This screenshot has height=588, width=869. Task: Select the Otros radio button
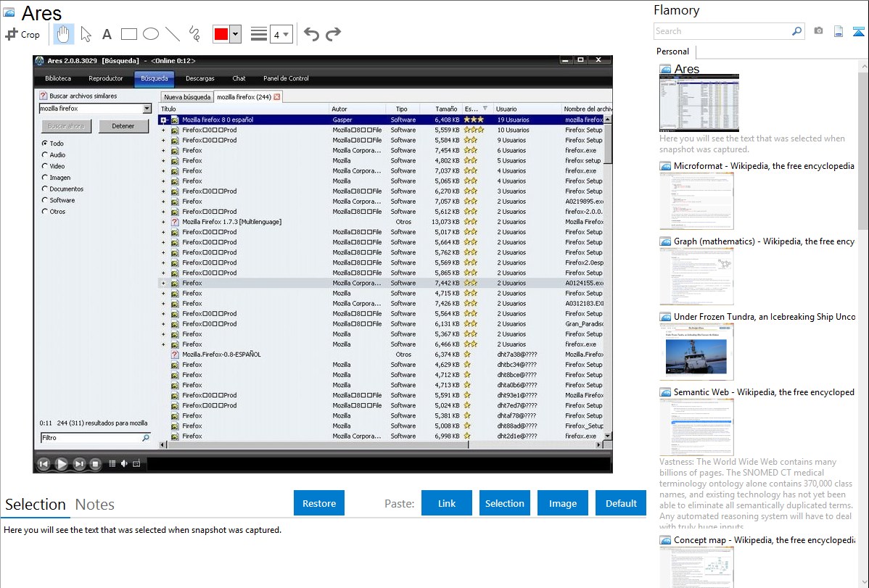pyautogui.click(x=45, y=211)
